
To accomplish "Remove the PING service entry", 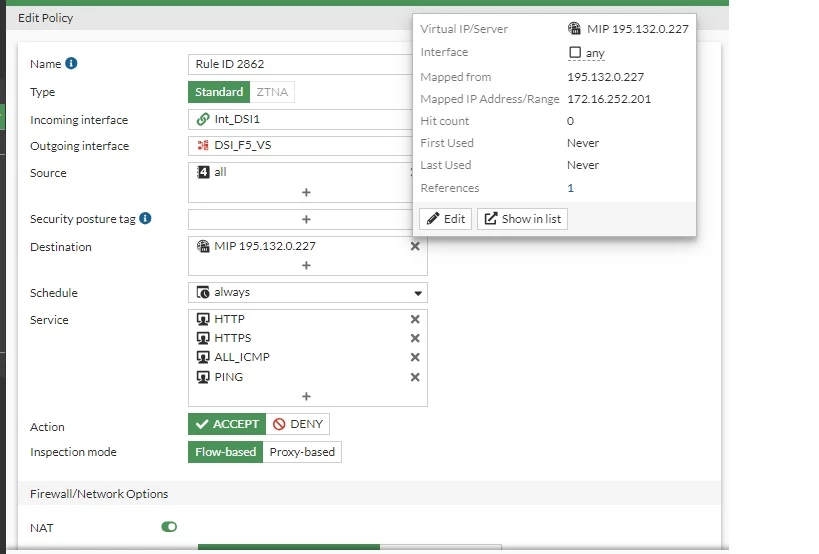I will pos(415,377).
